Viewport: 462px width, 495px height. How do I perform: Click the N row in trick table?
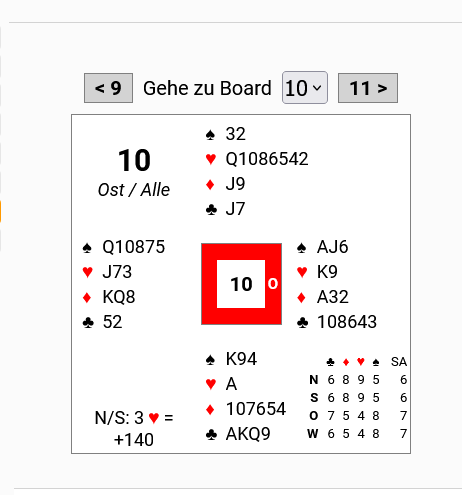[x=357, y=380]
